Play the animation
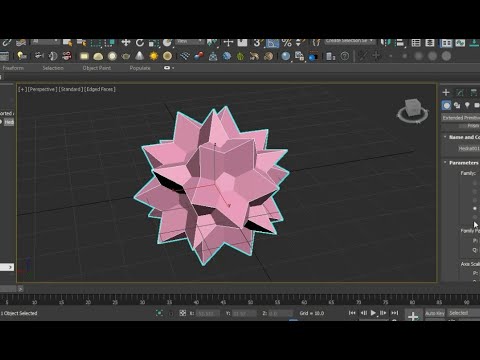This screenshot has height=360, width=480. click(373, 313)
